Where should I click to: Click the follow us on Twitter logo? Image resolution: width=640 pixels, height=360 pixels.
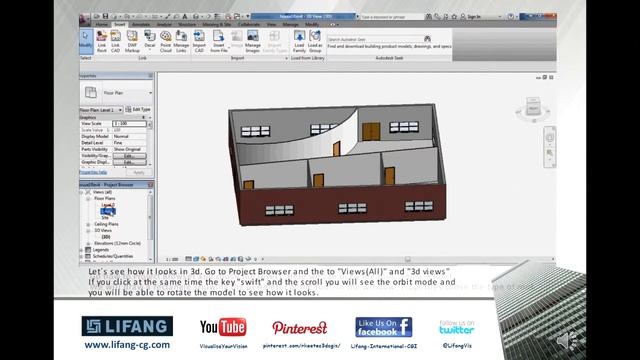456,327
